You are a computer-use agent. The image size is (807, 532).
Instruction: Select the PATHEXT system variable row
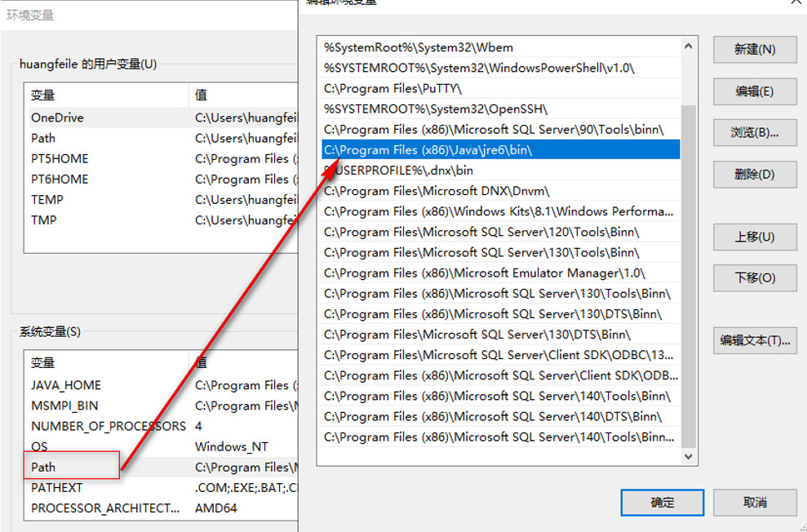coord(57,486)
